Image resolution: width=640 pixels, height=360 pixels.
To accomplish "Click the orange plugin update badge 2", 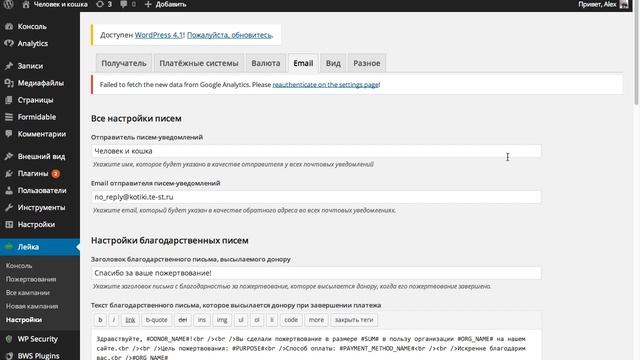I will [x=56, y=174].
